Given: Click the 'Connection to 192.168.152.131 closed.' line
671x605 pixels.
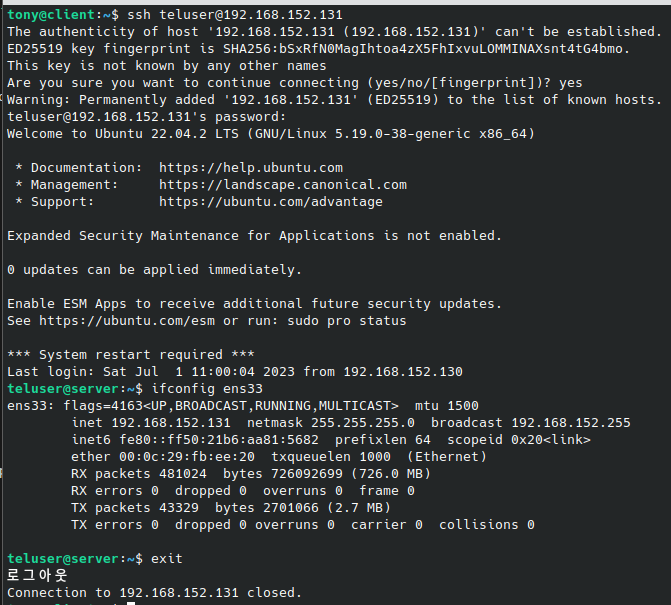Looking at the screenshot, I should click(154, 592).
